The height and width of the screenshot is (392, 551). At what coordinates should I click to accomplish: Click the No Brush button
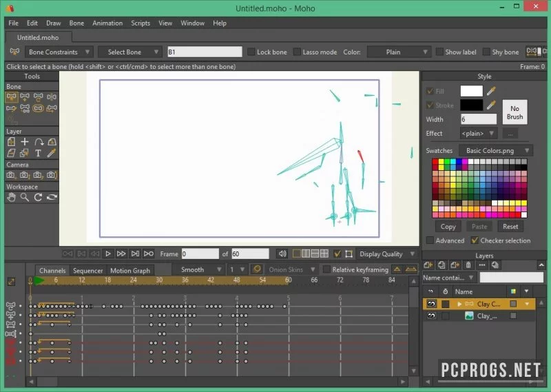[x=514, y=112]
